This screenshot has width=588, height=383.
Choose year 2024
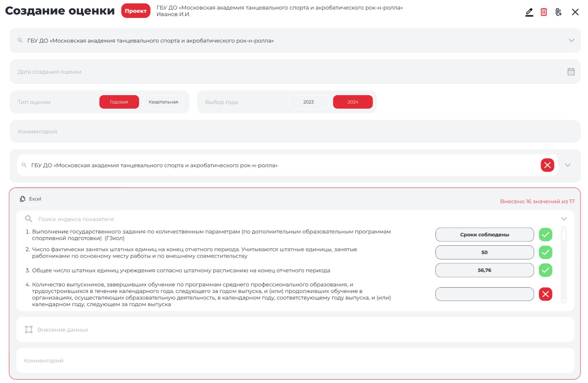tap(353, 102)
